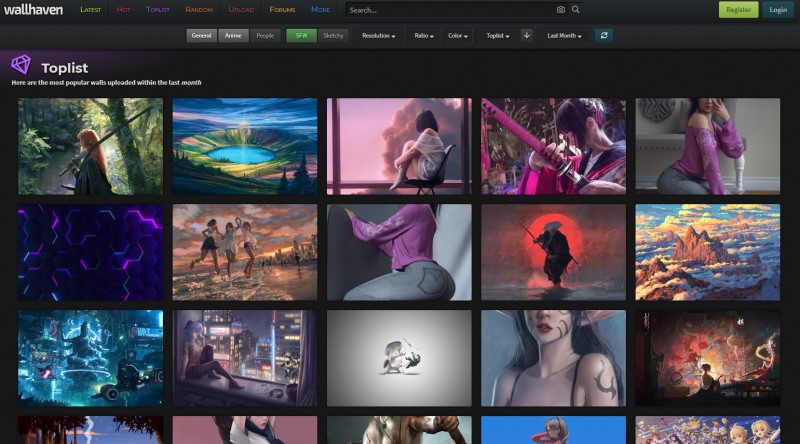Viewport: 800px width, 444px height.
Task: Toggle the Anime category filter
Action: pos(233,35)
